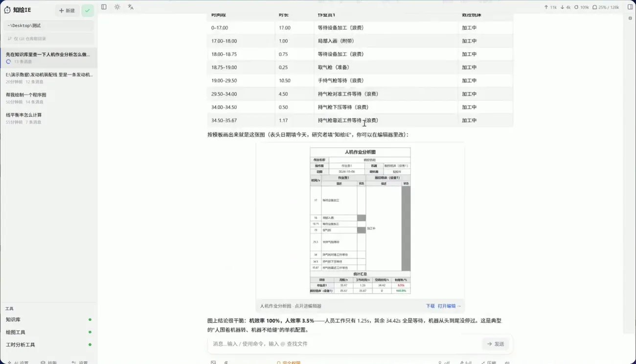Toggle the full mode option at bottom
This screenshot has height=364, width=636.
pos(466,363)
